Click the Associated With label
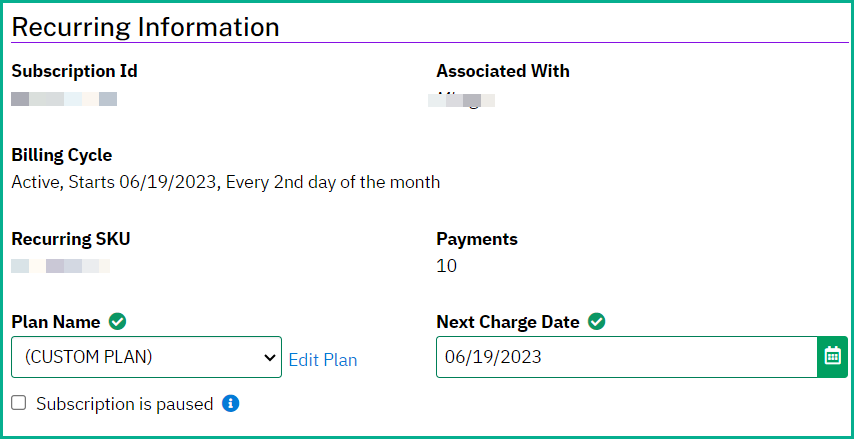Viewport: 854px width, 439px height. tap(503, 71)
